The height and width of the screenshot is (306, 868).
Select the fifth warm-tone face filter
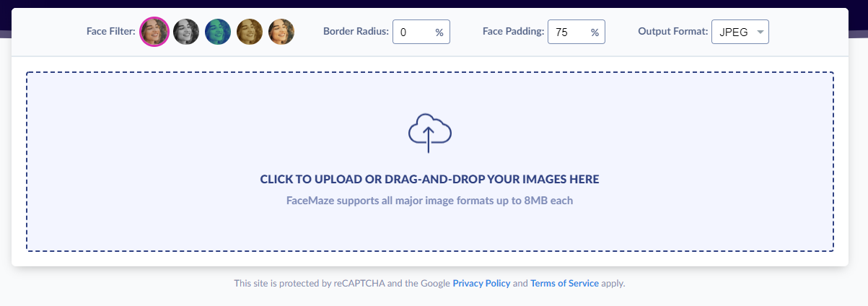(281, 32)
